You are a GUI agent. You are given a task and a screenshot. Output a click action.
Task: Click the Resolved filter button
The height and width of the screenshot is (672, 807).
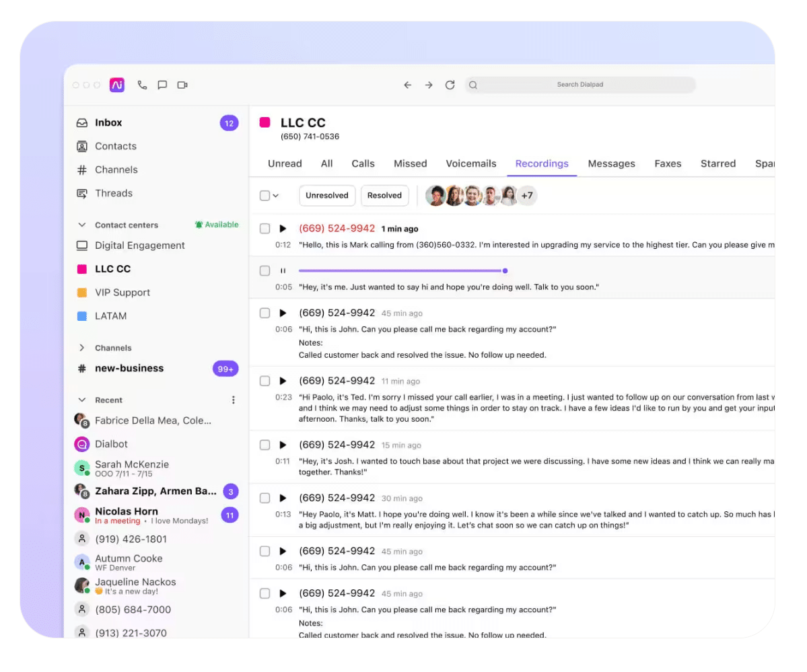pyautogui.click(x=384, y=195)
